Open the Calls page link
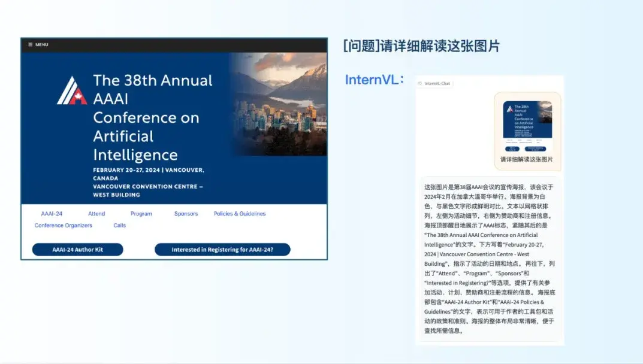The width and height of the screenshot is (643, 364). tap(119, 225)
